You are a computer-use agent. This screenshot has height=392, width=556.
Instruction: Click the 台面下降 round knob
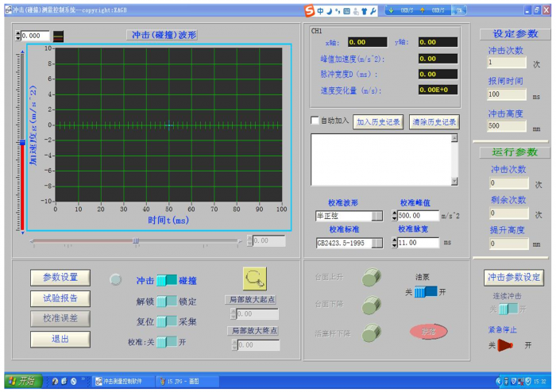pos(371,306)
